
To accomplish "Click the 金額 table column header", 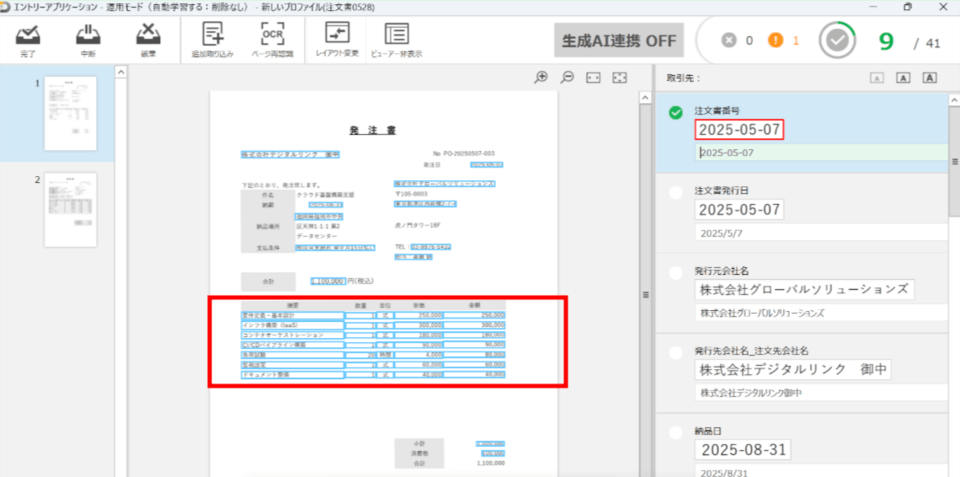I will pos(475,305).
